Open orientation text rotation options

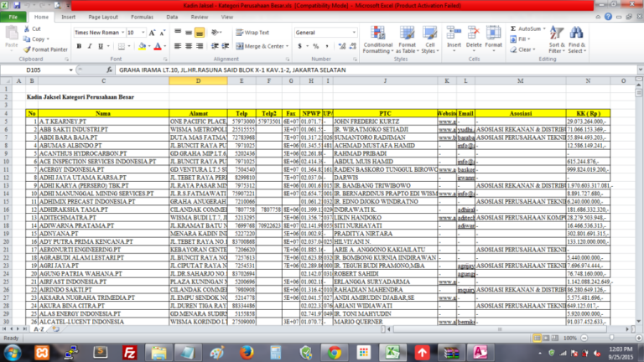(x=216, y=33)
